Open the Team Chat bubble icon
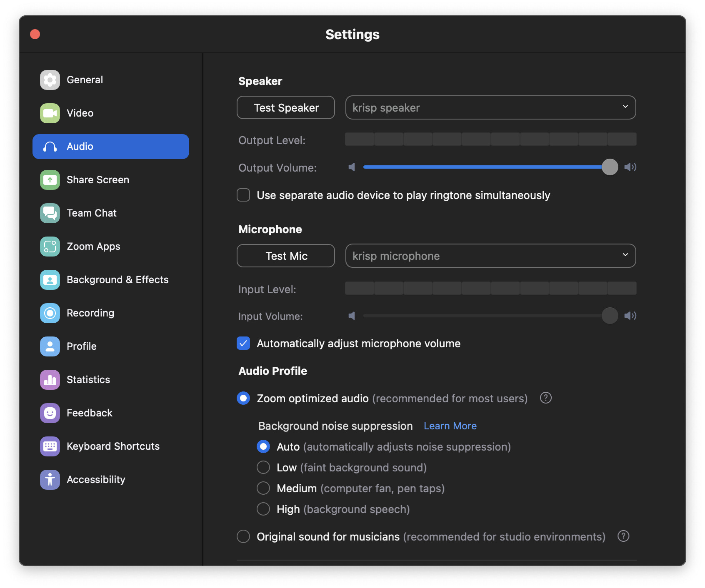 [50, 213]
